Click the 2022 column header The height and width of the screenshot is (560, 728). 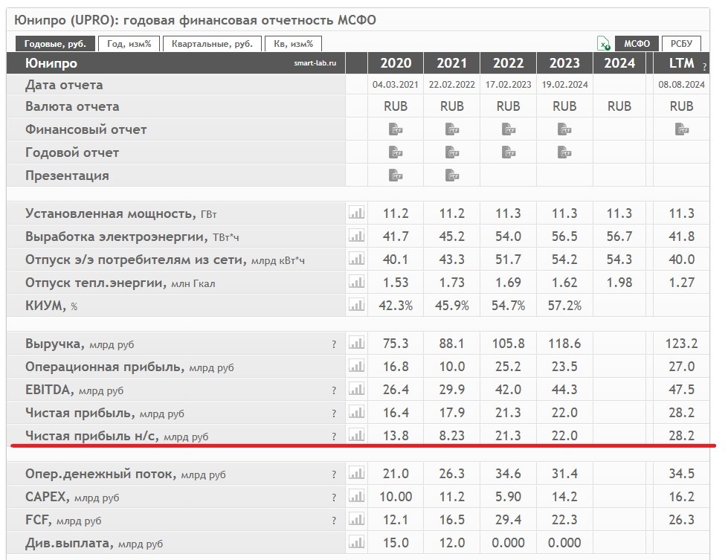[x=509, y=63]
